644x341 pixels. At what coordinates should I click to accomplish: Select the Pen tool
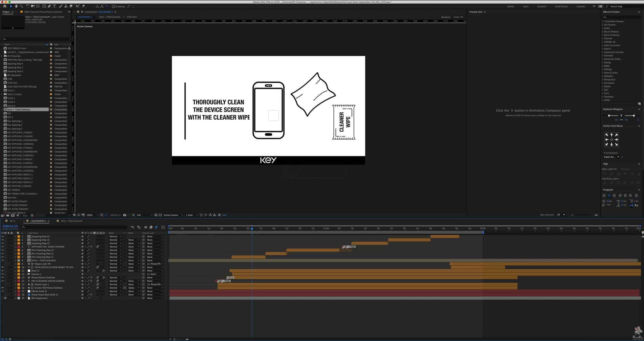pyautogui.click(x=49, y=6)
